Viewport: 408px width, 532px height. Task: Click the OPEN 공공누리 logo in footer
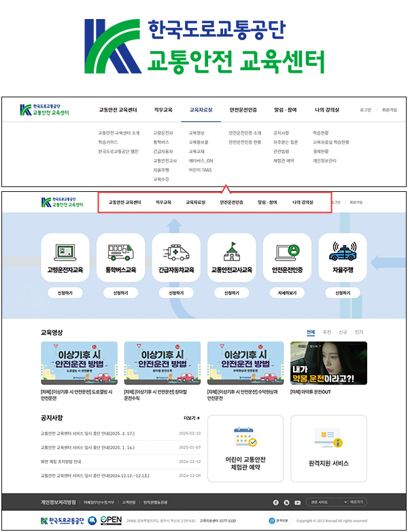coord(111,520)
